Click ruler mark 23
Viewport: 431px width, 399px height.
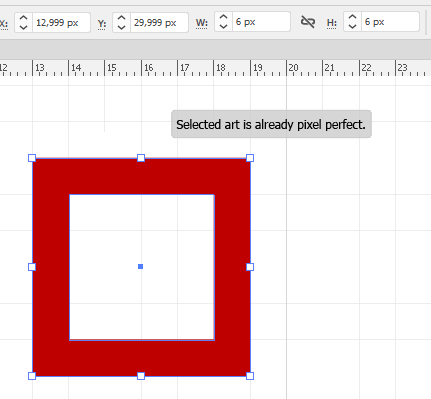pos(402,68)
